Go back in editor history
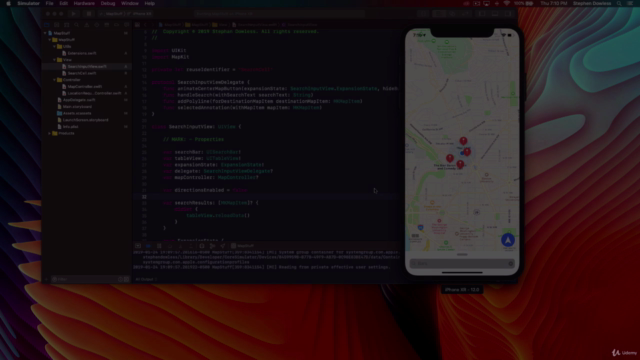 pyautogui.click(x=145, y=25)
